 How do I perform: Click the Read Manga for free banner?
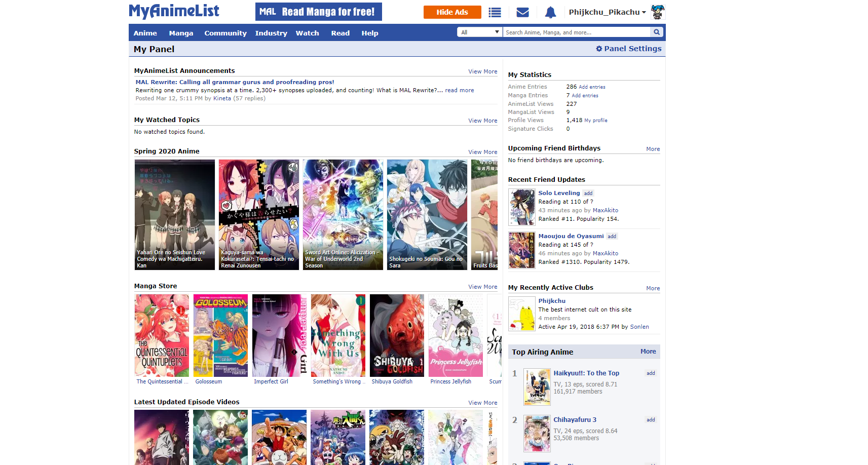point(319,12)
